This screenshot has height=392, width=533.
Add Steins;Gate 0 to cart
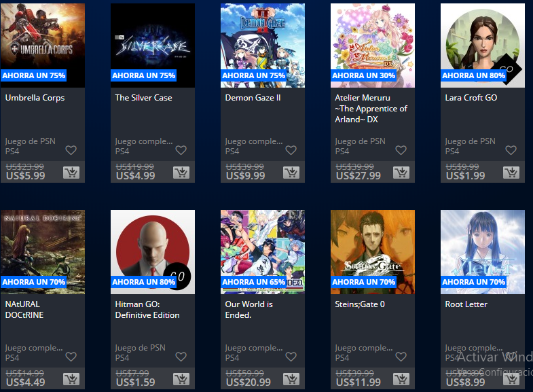401,379
